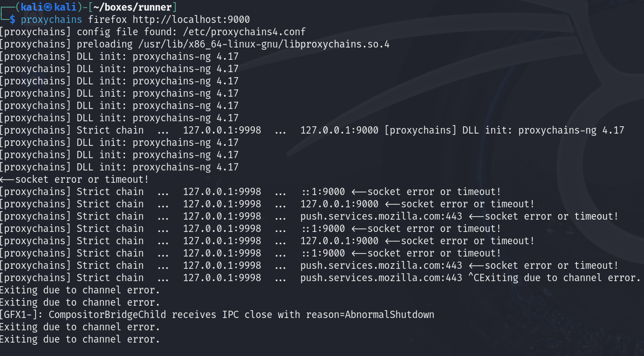Click the final "Exiting due to channel error." line
644x356 pixels.
tap(79, 339)
